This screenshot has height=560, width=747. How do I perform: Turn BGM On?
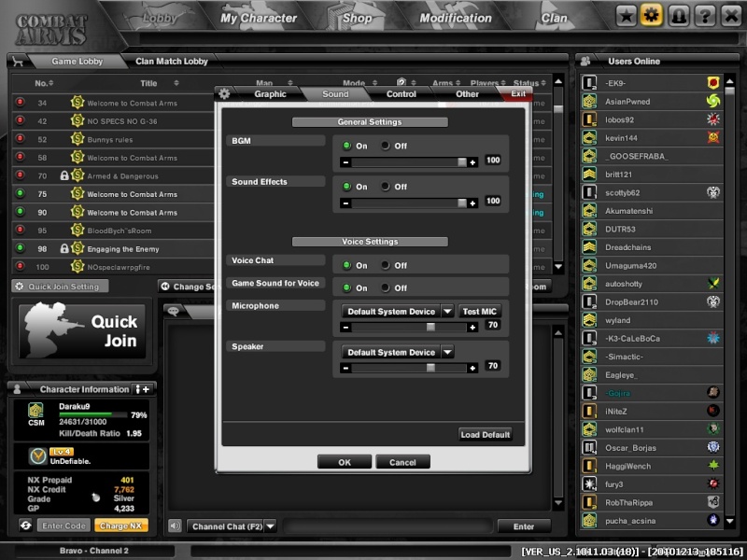pos(346,146)
